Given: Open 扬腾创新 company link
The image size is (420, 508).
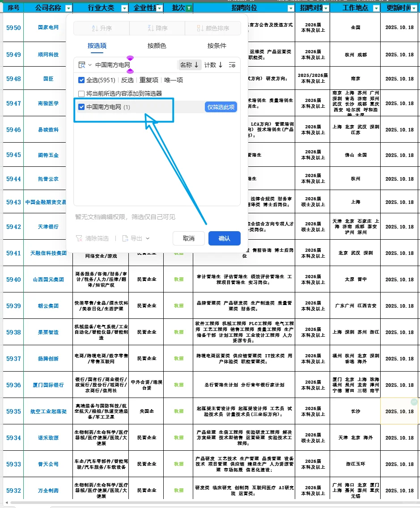Looking at the screenshot, I should (x=48, y=359).
